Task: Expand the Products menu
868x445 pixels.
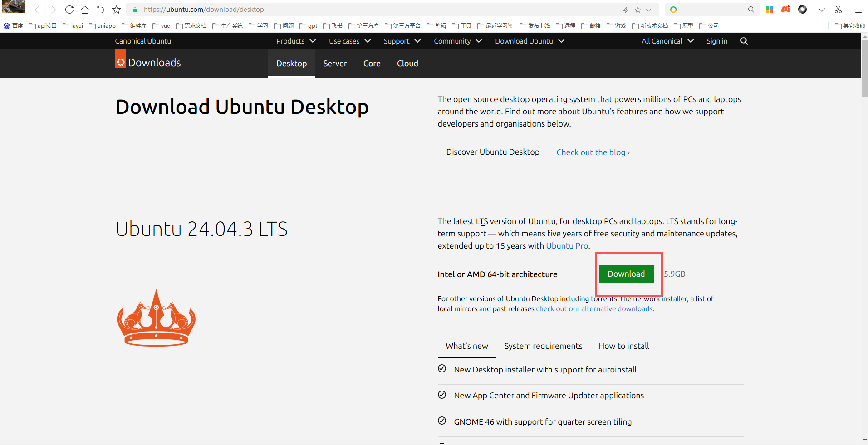Action: [x=296, y=41]
